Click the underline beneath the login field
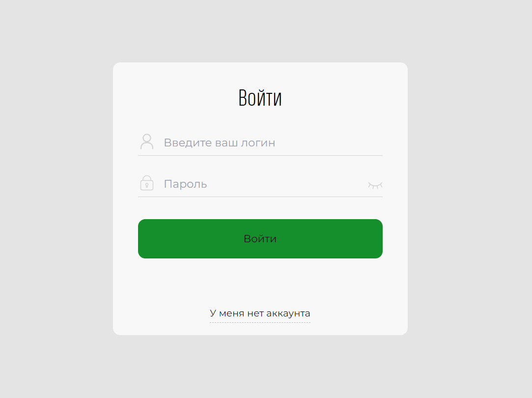Viewport: 532px width, 398px height. pos(260,155)
